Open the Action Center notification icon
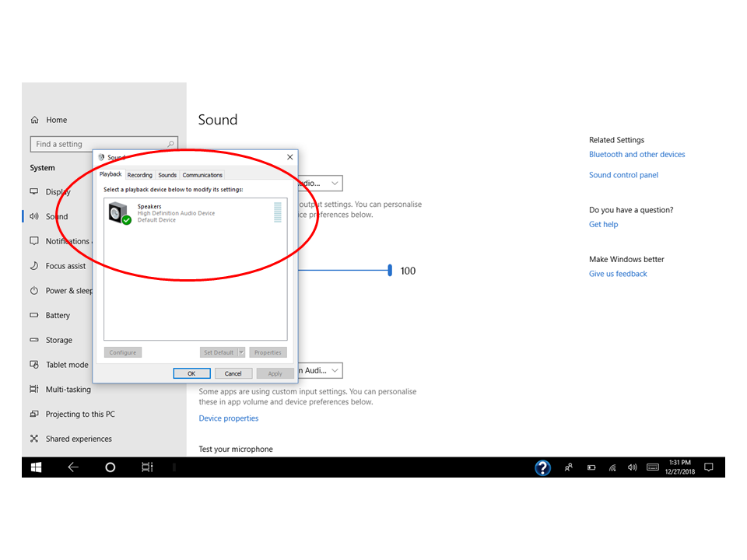This screenshot has width=747, height=560. click(708, 467)
